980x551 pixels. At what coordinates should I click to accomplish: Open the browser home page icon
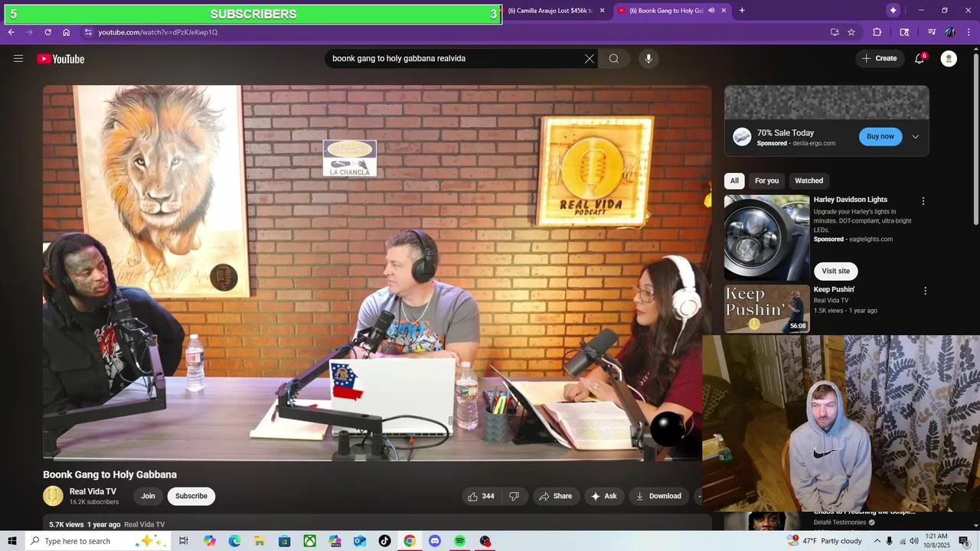pos(67,32)
